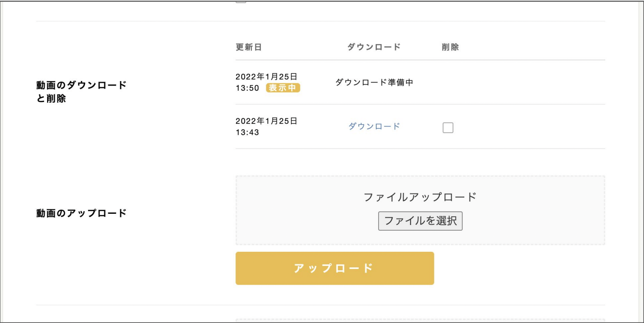Click the 削除 column header
This screenshot has width=644, height=323.
[x=450, y=47]
